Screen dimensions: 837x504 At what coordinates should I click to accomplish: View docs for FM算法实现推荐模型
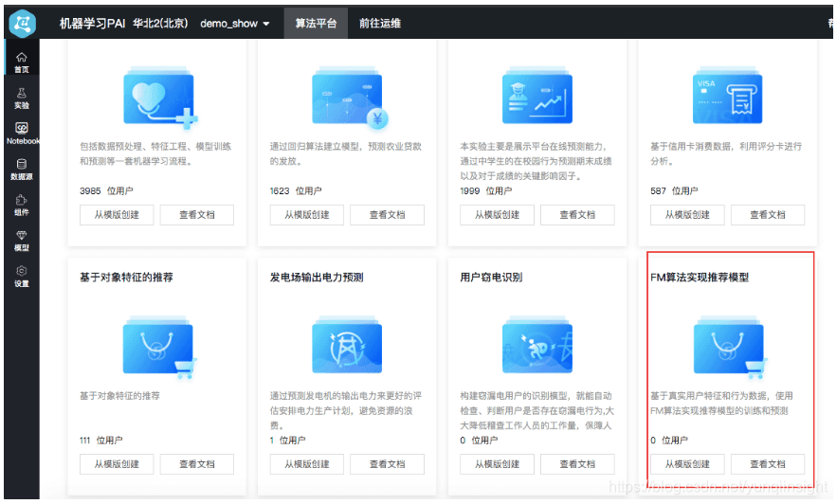point(768,464)
